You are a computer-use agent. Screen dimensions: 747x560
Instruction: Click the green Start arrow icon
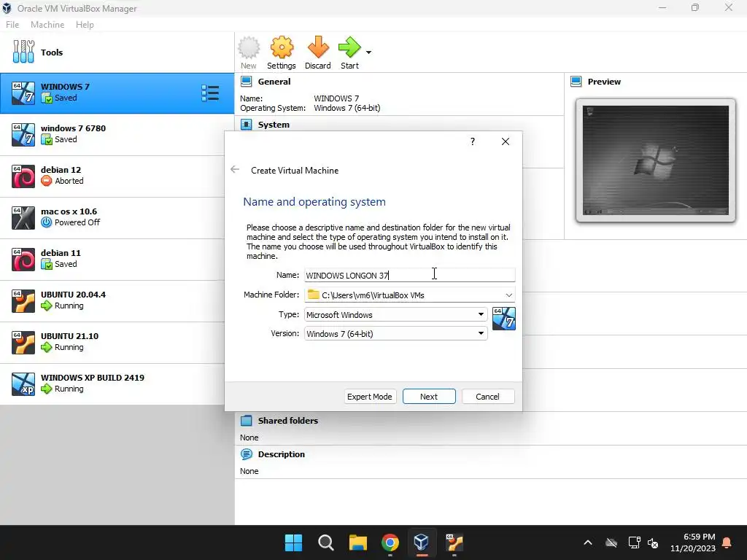point(349,47)
